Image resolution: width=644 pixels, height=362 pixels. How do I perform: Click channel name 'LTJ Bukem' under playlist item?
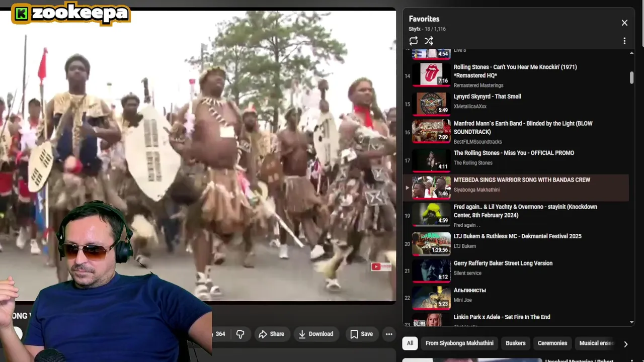tap(464, 246)
